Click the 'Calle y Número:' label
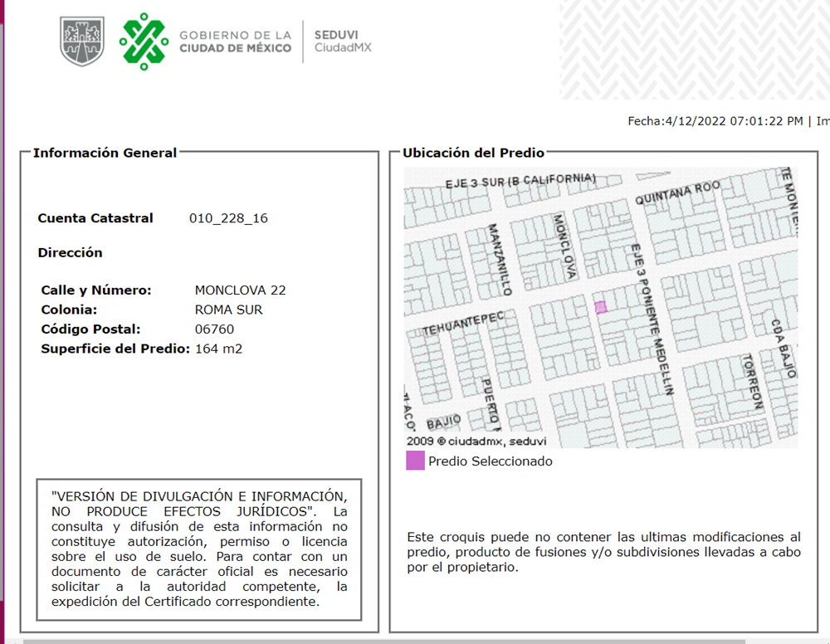Image resolution: width=830 pixels, height=644 pixels. pos(95,290)
